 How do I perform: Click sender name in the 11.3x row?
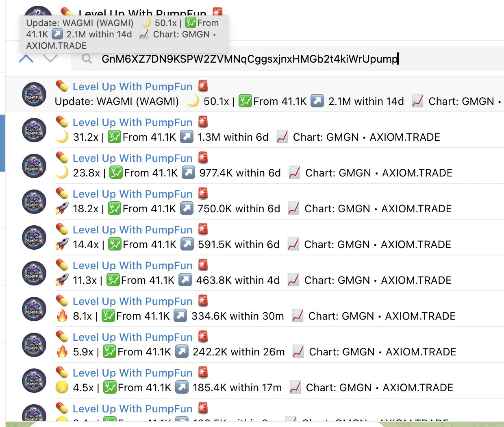click(133, 266)
